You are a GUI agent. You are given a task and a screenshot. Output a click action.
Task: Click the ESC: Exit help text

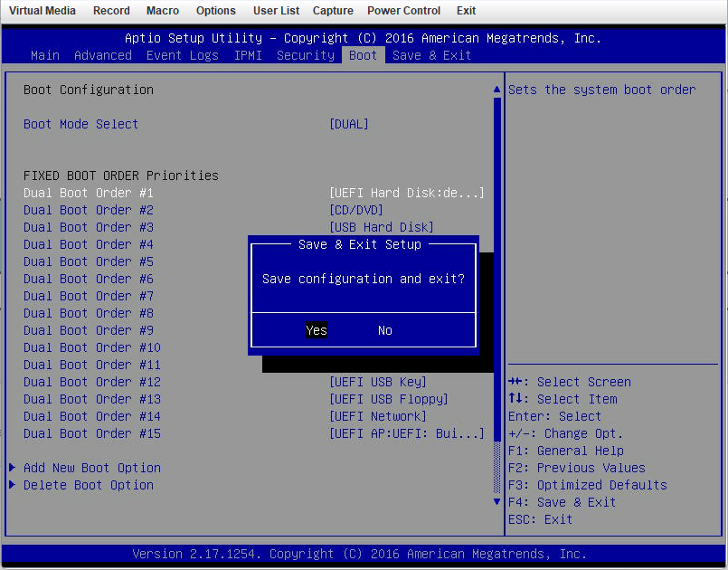(540, 519)
